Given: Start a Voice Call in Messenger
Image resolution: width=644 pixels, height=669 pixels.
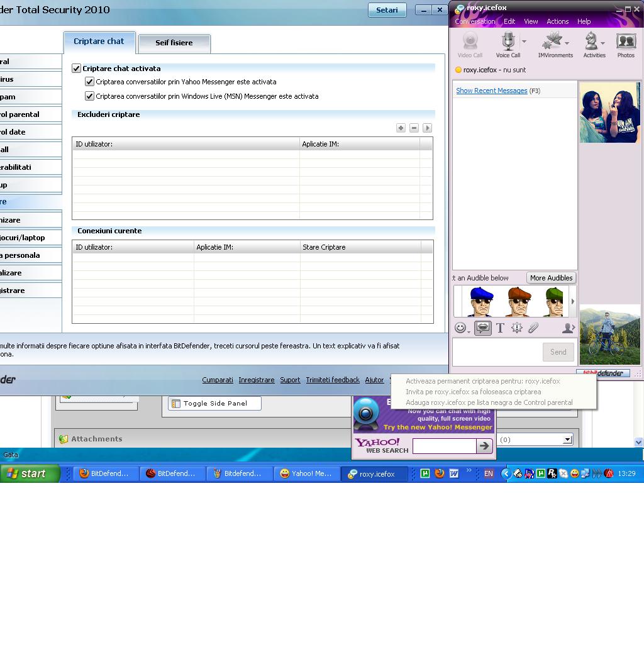Looking at the screenshot, I should [x=508, y=45].
